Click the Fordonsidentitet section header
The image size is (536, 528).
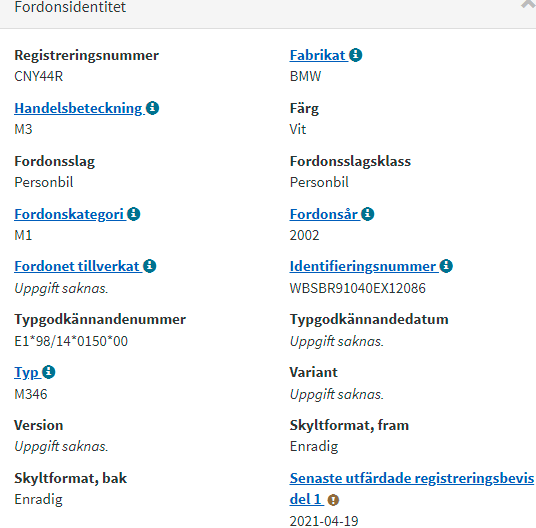pos(268,8)
